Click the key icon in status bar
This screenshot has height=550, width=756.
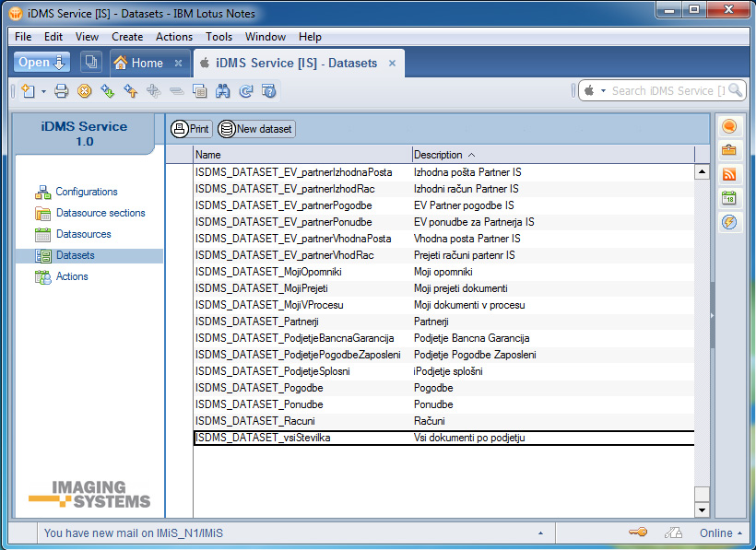637,532
